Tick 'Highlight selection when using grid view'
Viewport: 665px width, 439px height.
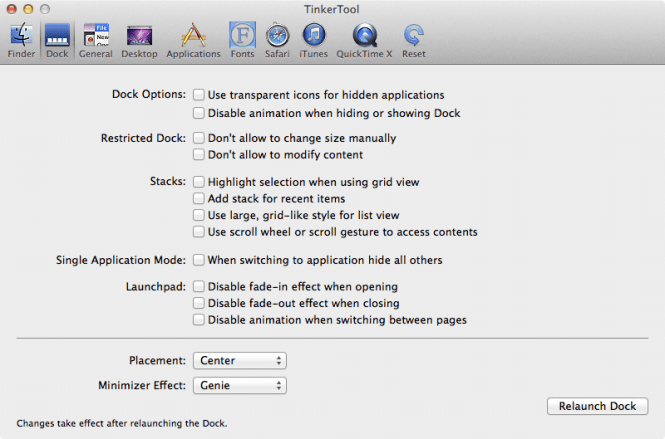tap(199, 183)
